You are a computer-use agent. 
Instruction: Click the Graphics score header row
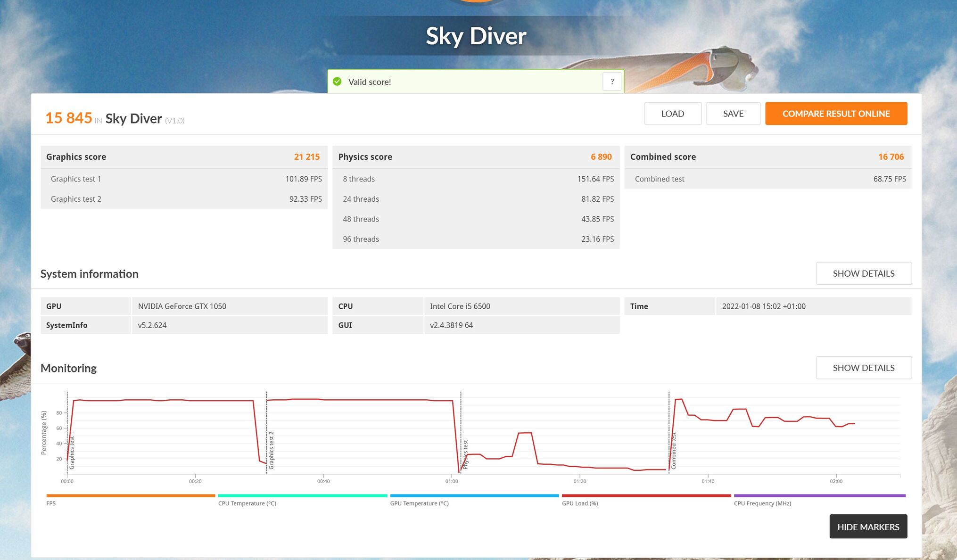[184, 157]
